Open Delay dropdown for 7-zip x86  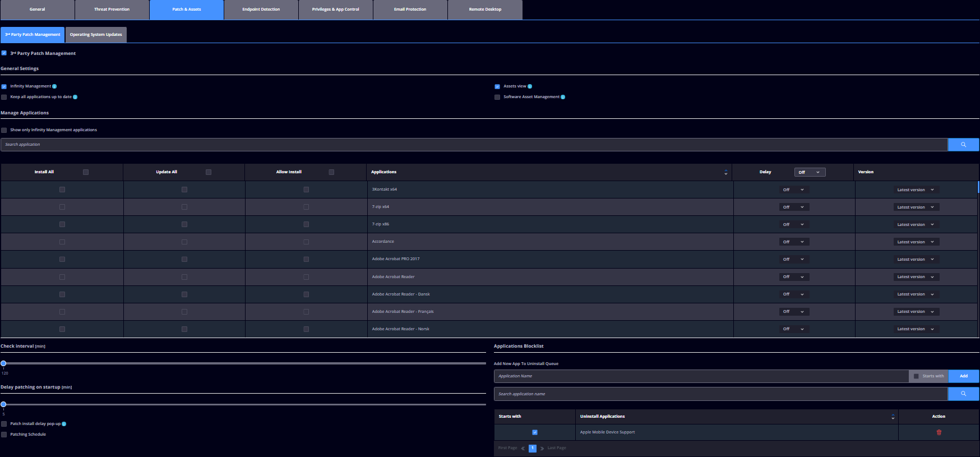(794, 224)
